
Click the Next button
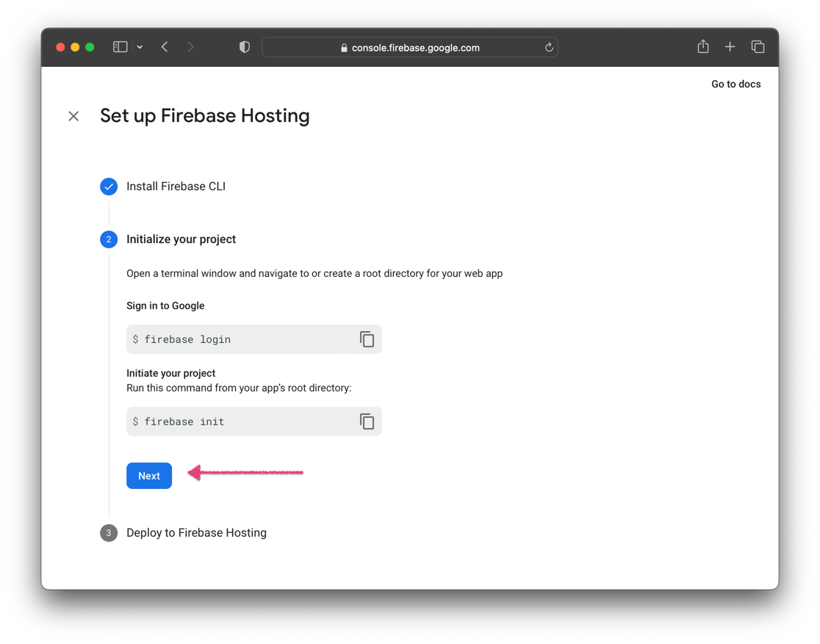pos(149,476)
